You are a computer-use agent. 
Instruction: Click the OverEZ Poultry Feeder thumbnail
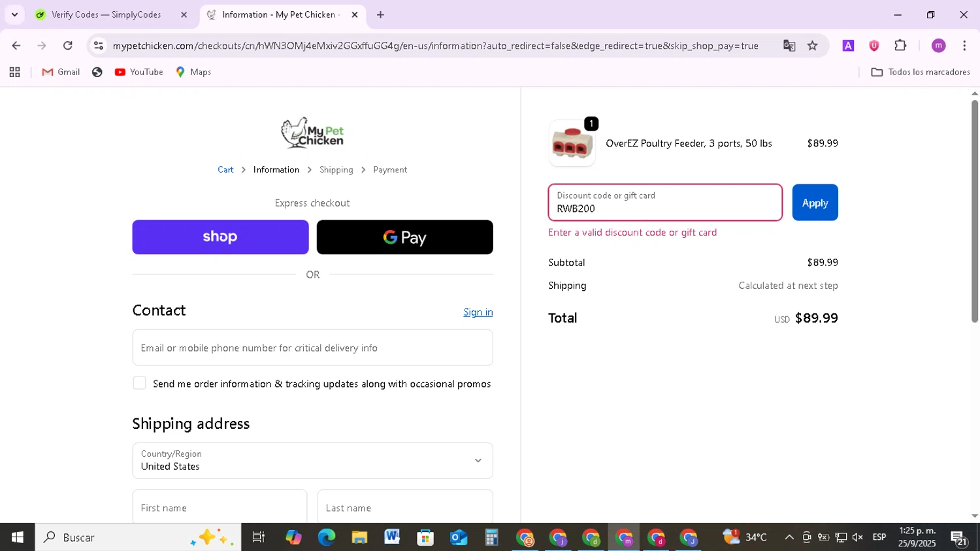(572, 143)
